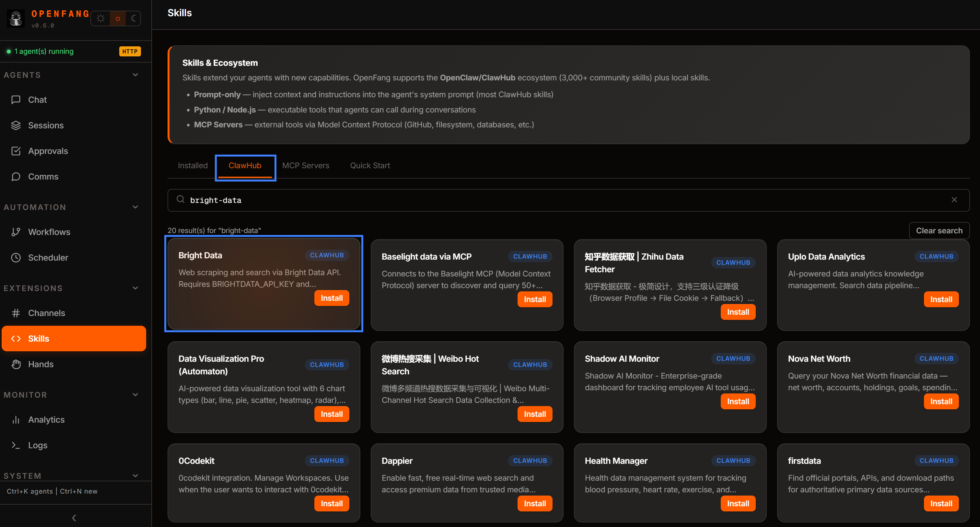Screen dimensions: 980x527
Task: Switch to light theme with sun icon
Action: click(x=100, y=18)
